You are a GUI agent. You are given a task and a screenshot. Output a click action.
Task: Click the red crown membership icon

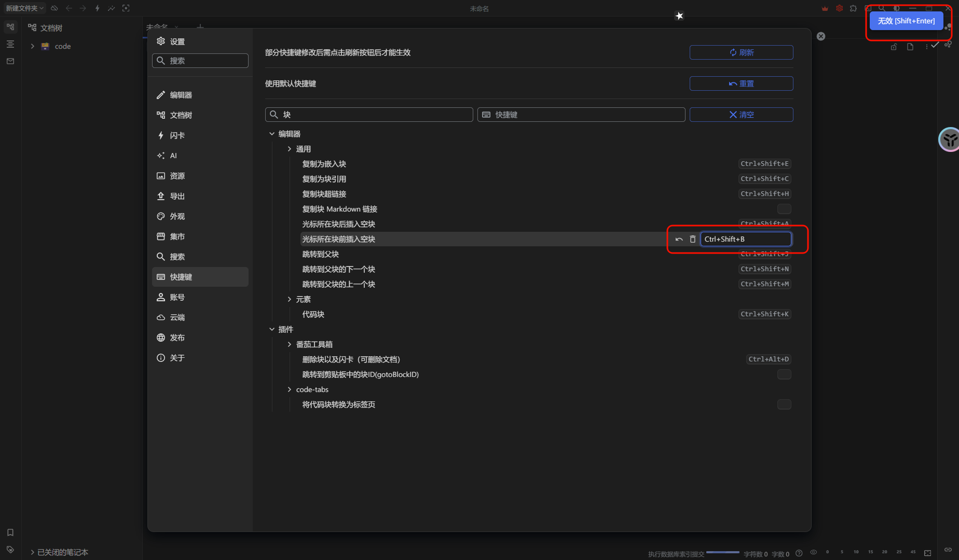click(x=825, y=8)
